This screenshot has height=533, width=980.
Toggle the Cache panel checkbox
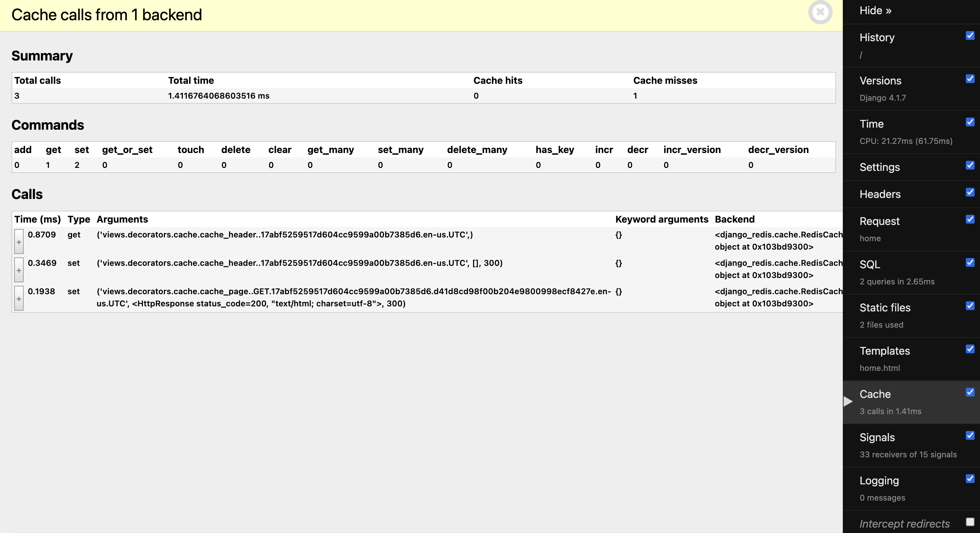point(970,392)
